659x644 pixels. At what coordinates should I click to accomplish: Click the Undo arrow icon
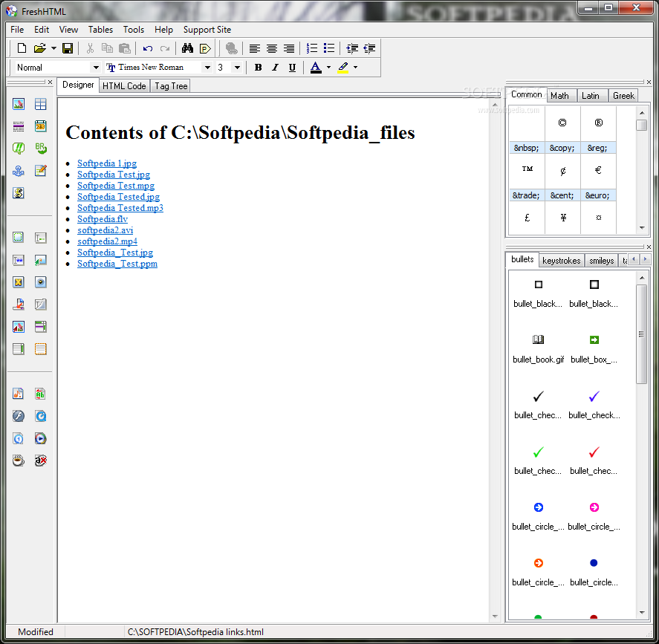tap(148, 48)
